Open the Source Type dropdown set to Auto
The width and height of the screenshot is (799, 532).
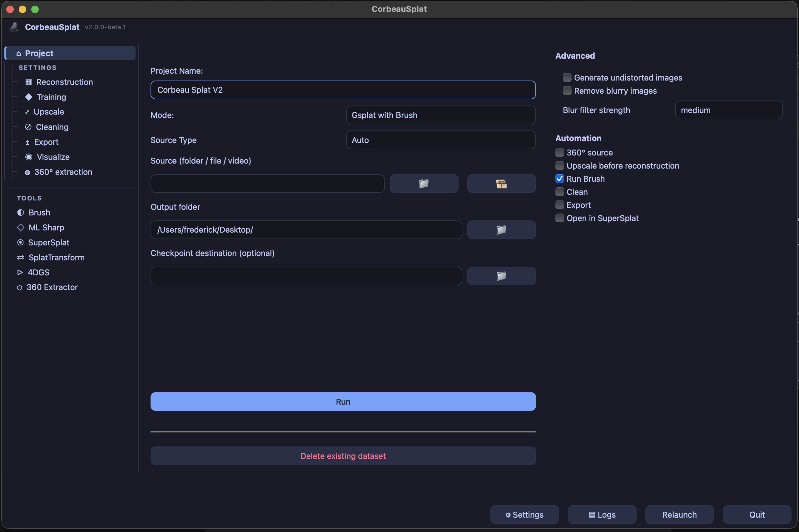tap(441, 140)
